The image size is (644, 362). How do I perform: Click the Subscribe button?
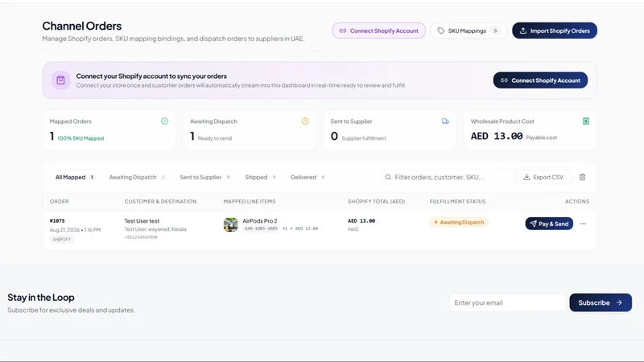[x=601, y=302]
